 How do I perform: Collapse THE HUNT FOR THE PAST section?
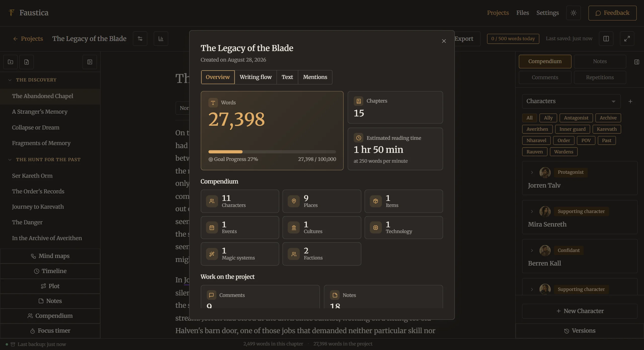click(10, 160)
